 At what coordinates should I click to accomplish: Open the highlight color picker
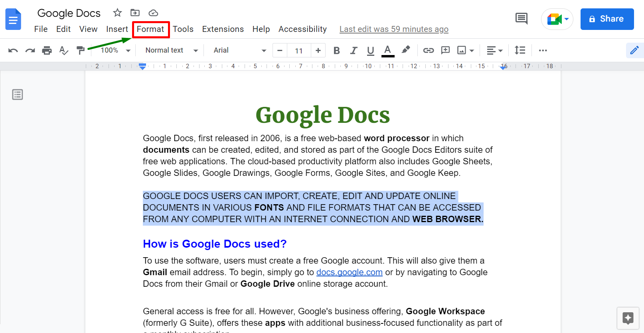[x=406, y=50]
